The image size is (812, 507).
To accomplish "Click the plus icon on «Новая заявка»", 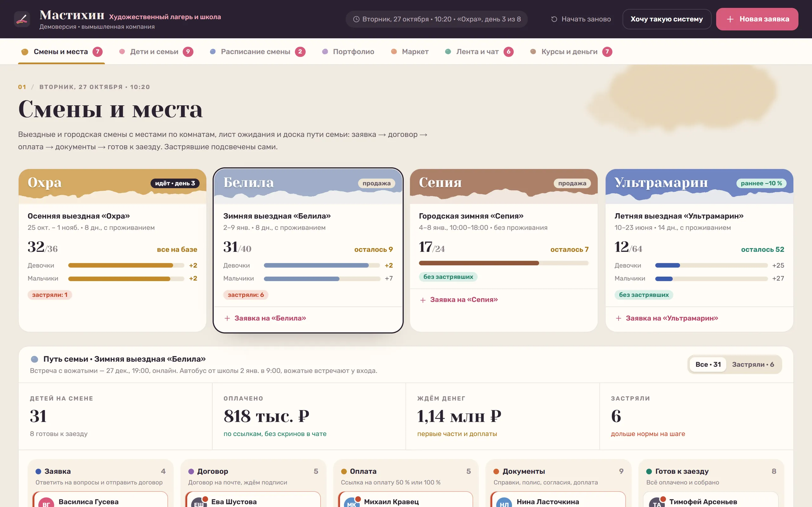I will pyautogui.click(x=730, y=19).
